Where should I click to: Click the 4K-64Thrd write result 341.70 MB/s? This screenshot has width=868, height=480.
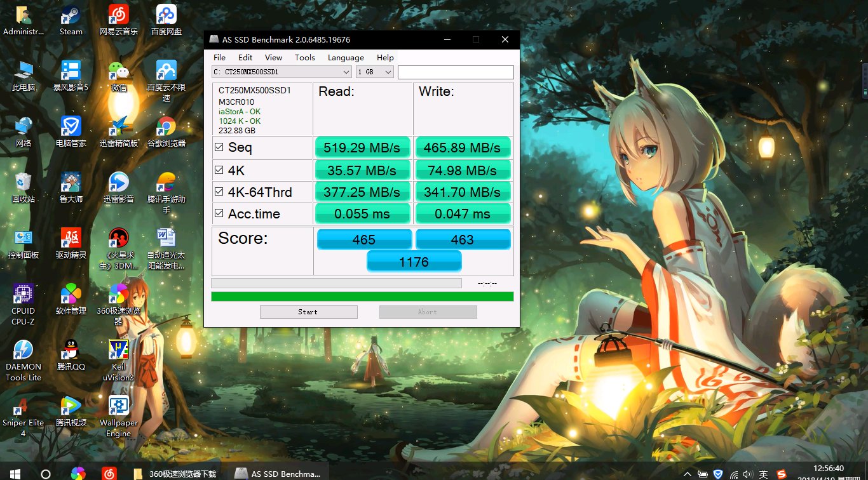pyautogui.click(x=462, y=192)
